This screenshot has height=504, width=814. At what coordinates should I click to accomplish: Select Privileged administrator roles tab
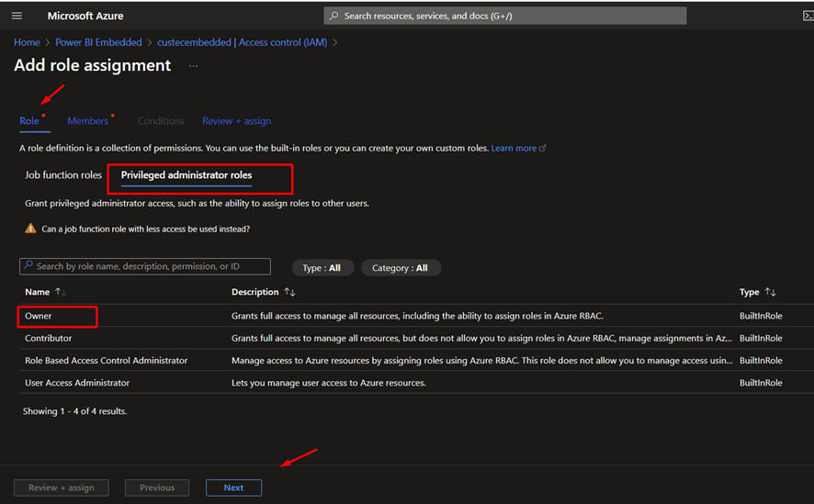point(187,175)
